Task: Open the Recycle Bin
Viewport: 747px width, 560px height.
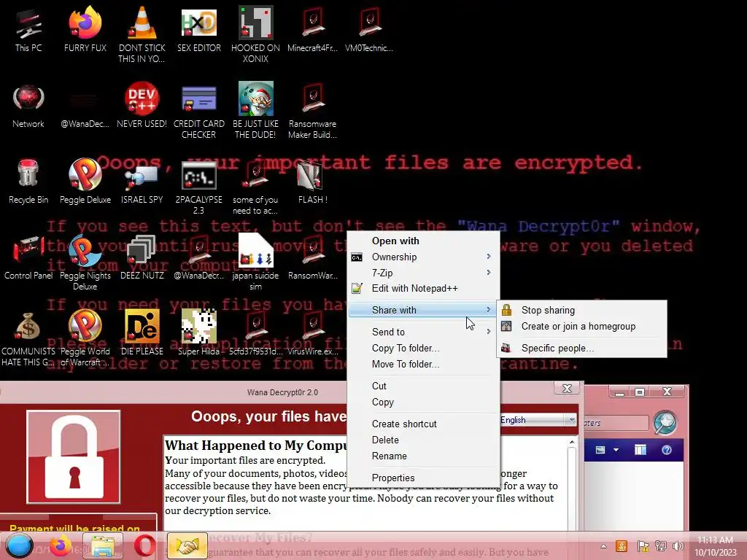Action: (28, 182)
